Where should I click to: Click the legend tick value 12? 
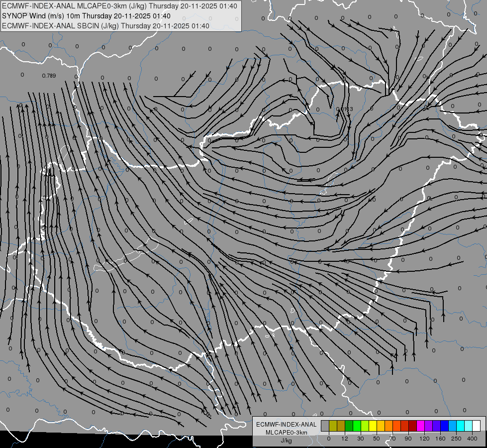(x=345, y=439)
